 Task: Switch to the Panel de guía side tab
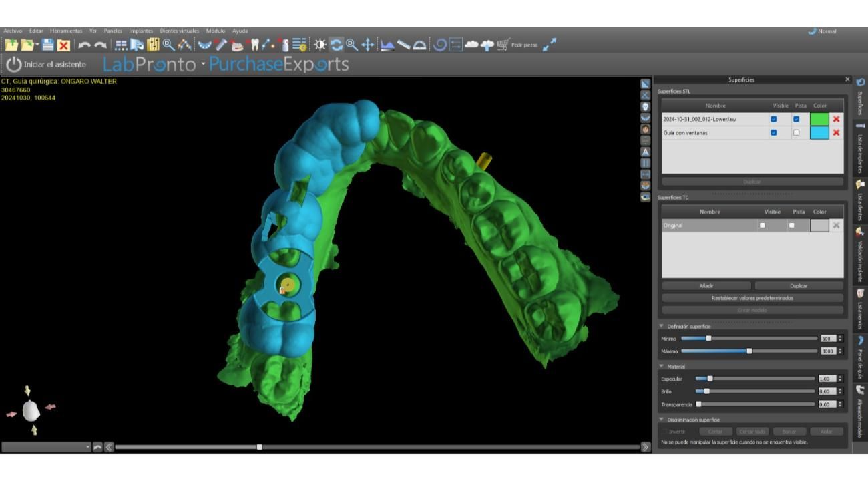tap(860, 357)
